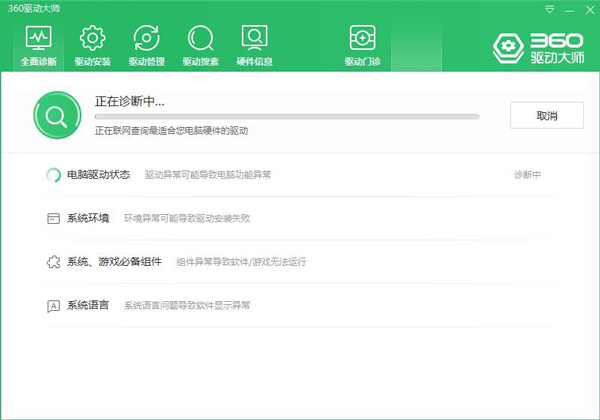Click the 正在联网查询最适合您电脑硬件的驱动 status line
The width and height of the screenshot is (600, 420).
(171, 131)
